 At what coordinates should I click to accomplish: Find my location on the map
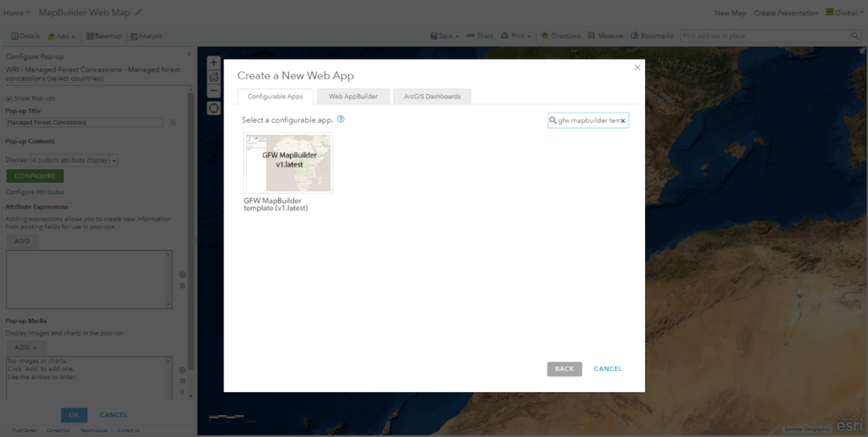214,108
